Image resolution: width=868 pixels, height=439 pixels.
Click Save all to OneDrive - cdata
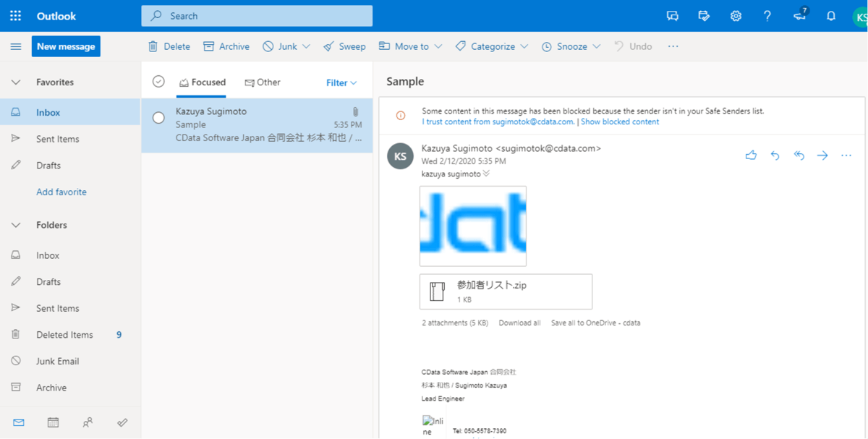click(595, 323)
